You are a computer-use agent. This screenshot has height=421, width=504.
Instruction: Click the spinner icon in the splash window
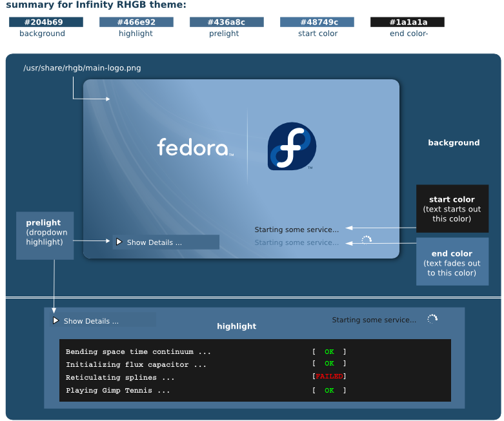pyautogui.click(x=367, y=240)
